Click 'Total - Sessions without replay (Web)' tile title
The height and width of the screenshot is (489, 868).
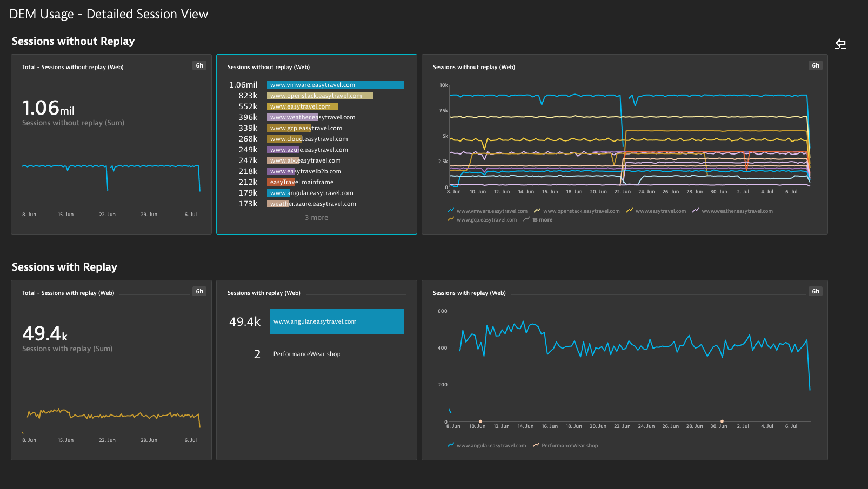coord(73,67)
